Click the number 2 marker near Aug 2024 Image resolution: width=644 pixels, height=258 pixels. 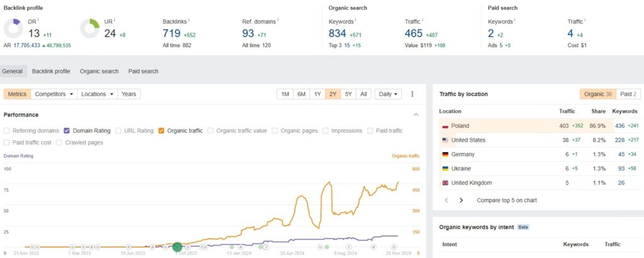click(x=348, y=247)
